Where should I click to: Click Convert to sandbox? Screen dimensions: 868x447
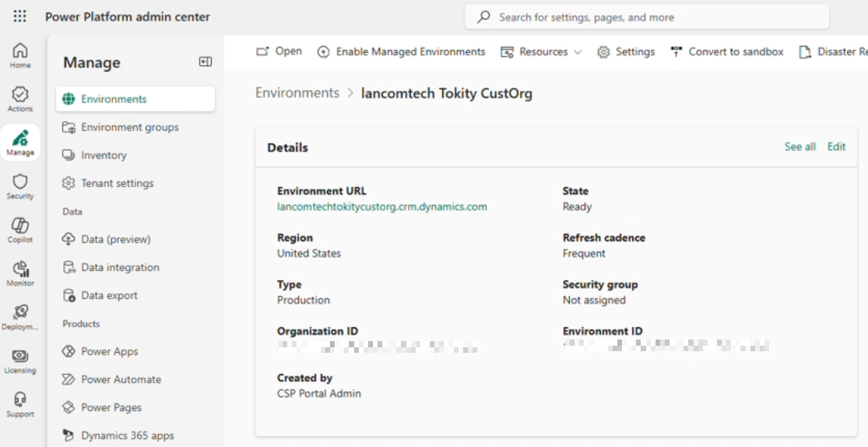click(727, 52)
